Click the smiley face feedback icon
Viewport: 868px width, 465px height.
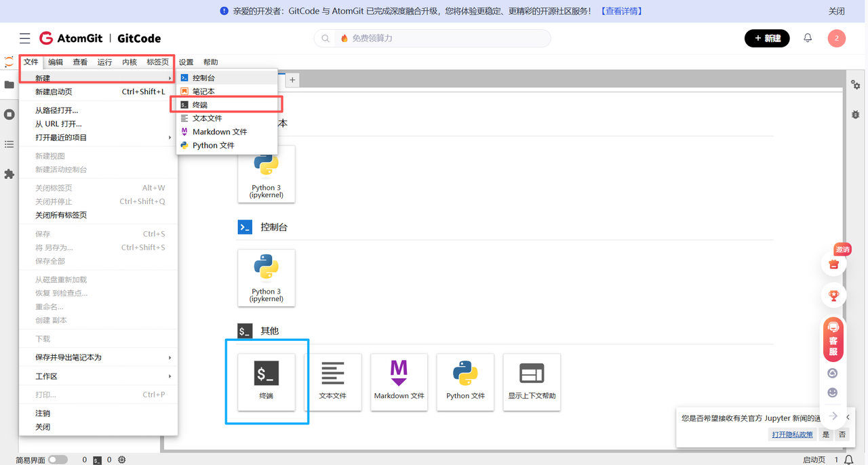point(833,392)
